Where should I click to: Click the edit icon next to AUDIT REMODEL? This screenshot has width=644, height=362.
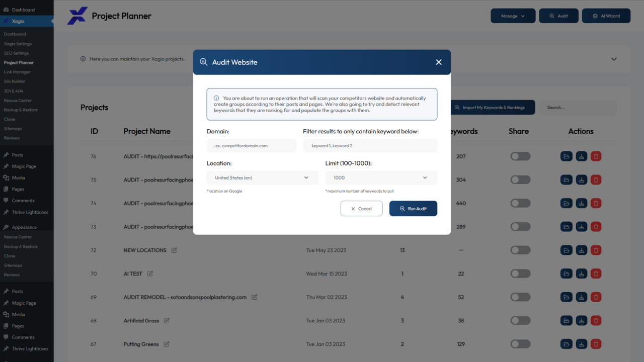254,297
